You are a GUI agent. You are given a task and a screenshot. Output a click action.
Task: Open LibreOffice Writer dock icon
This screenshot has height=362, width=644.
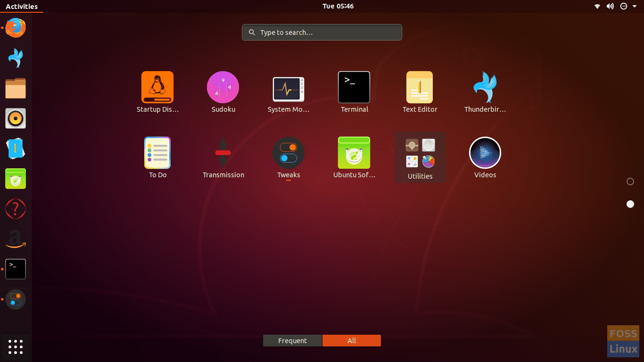click(16, 148)
